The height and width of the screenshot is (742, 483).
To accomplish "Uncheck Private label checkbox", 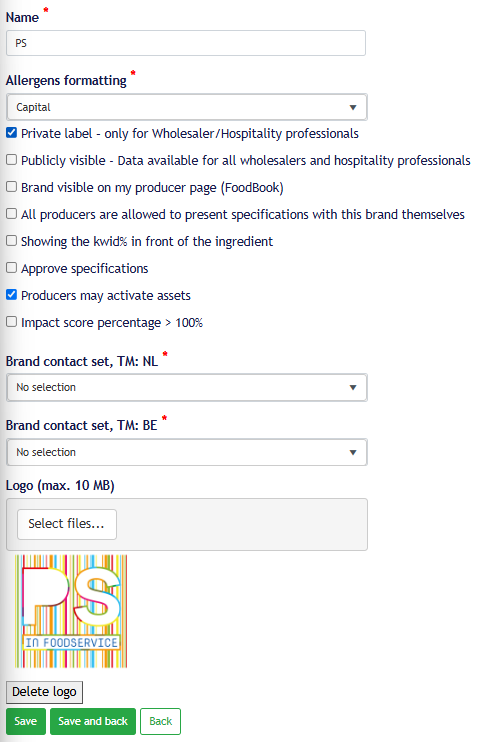I will [x=11, y=133].
